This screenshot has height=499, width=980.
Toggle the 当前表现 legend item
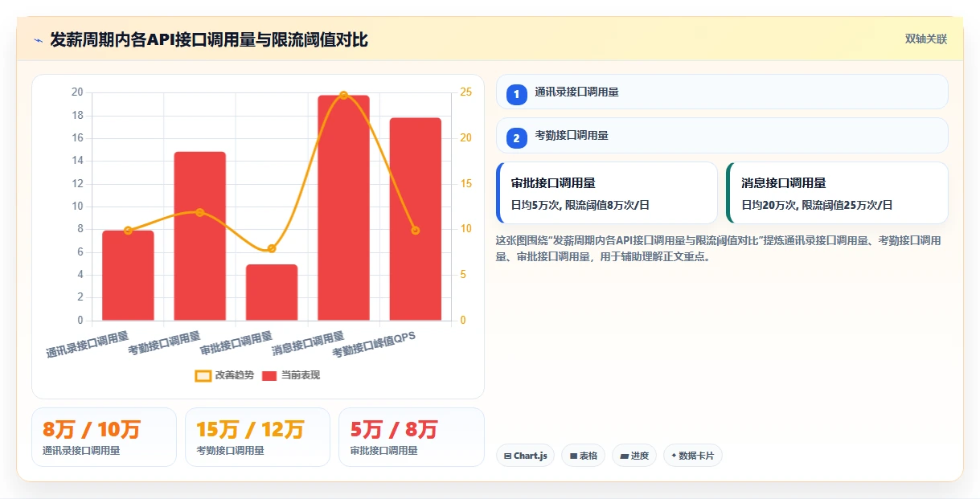coord(291,375)
